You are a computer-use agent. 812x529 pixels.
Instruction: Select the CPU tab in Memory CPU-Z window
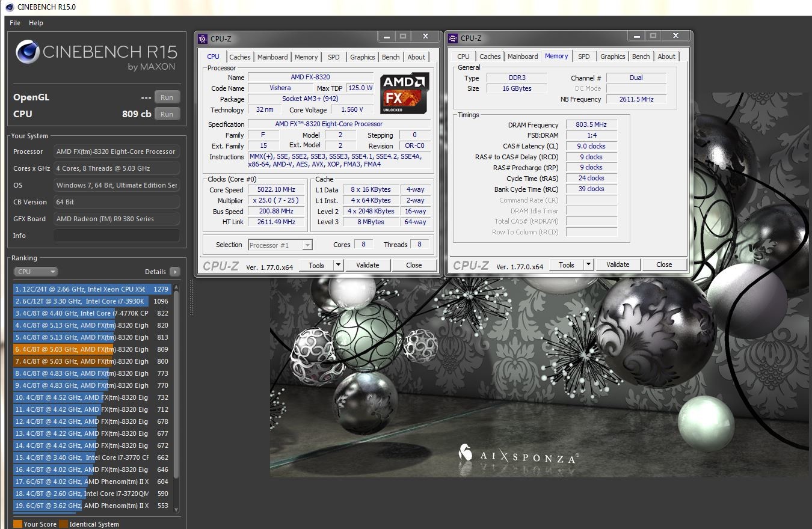point(463,57)
